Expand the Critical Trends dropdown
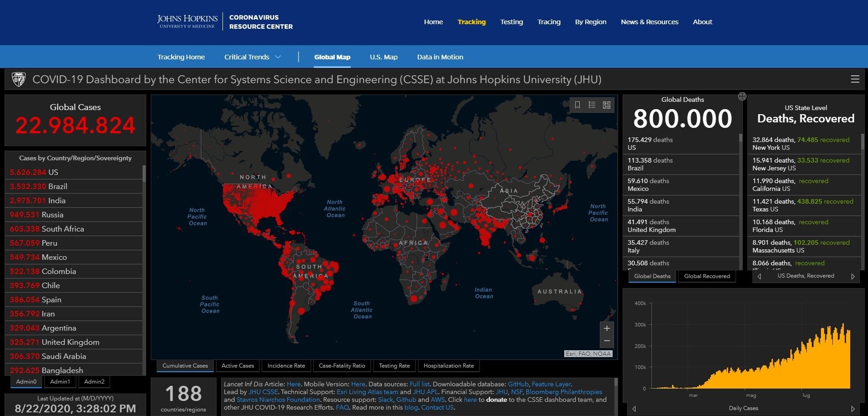Image resolution: width=868 pixels, height=416 pixels. click(x=253, y=57)
